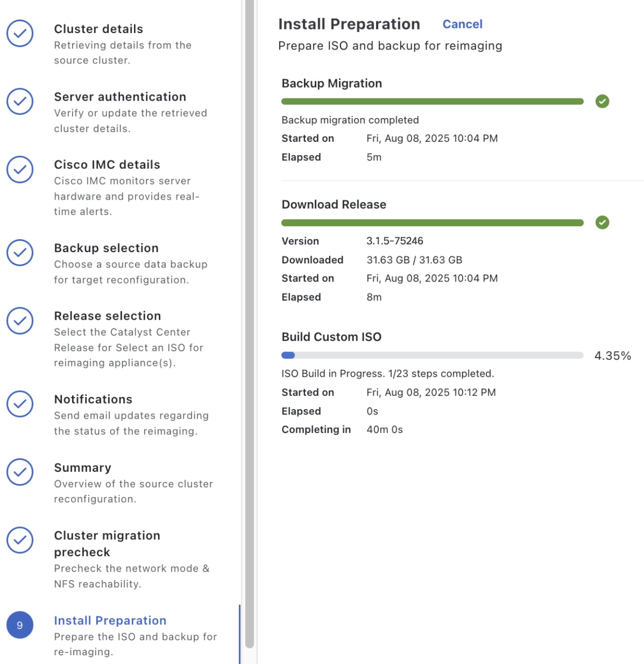Click the Cluster details step checkmark icon
644x664 pixels.
click(x=20, y=34)
